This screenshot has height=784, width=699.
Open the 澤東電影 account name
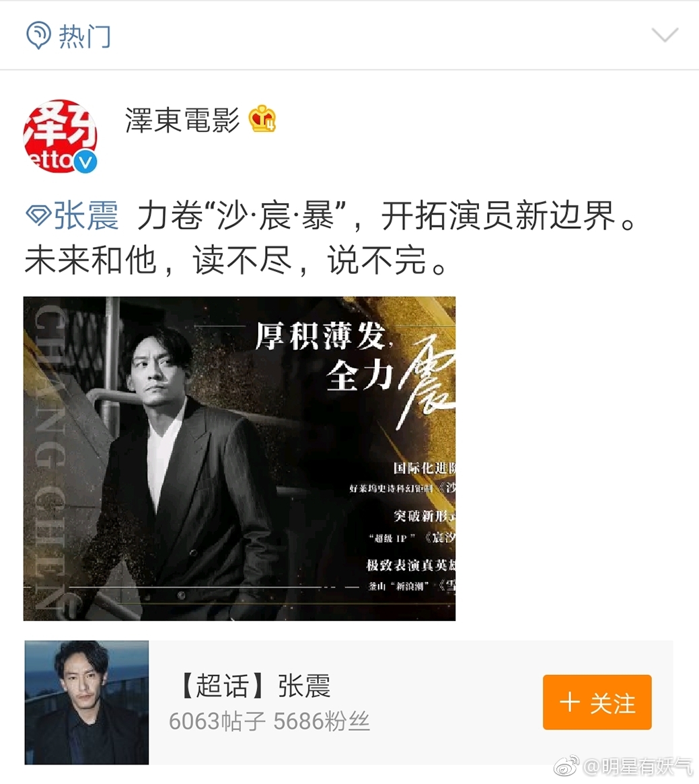point(182,120)
